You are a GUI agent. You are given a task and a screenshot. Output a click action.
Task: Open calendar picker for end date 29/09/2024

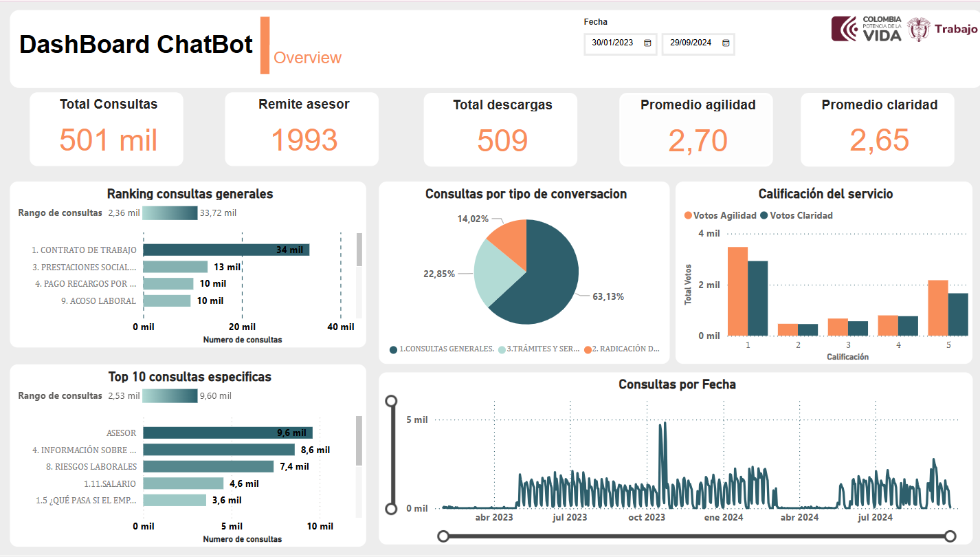(726, 43)
